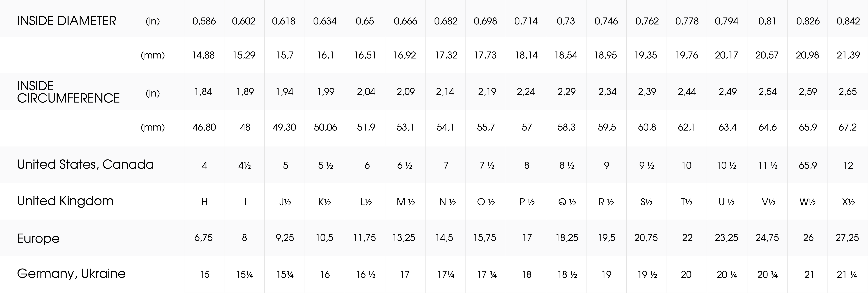Select the "Europe" row label
The image size is (868, 293).
point(38,238)
